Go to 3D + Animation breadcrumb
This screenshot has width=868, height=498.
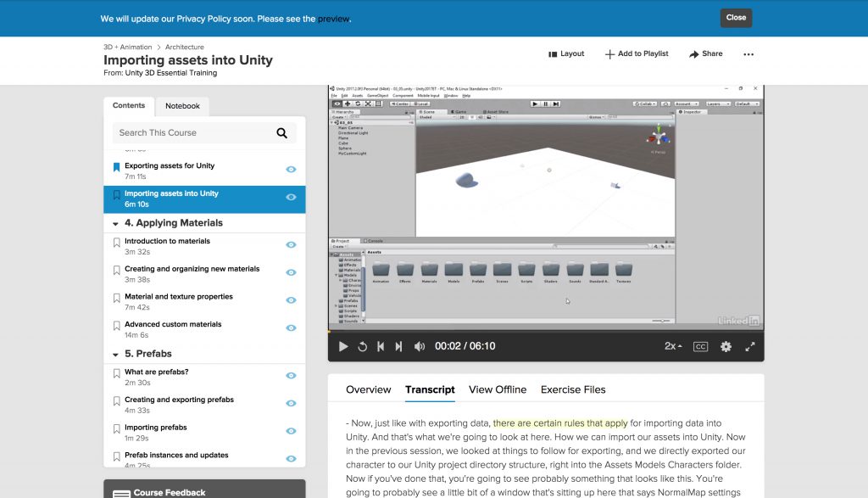127,48
